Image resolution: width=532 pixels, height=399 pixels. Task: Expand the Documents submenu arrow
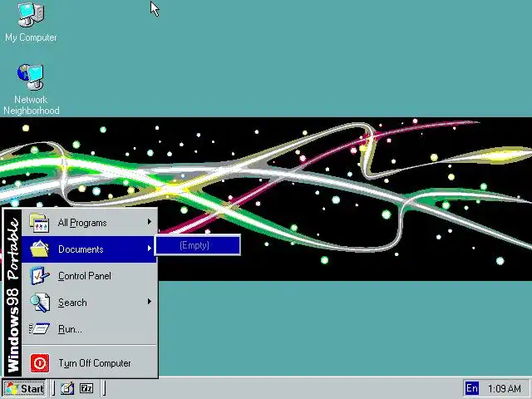tap(150, 249)
